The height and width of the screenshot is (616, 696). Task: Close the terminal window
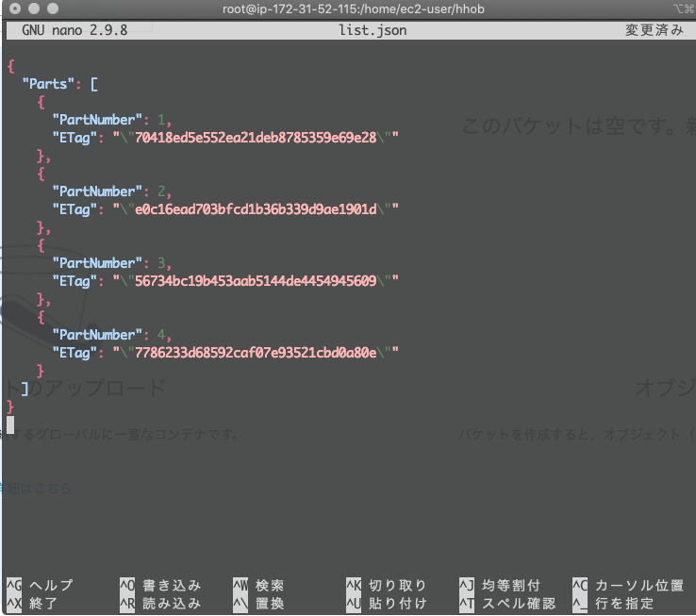(15, 8)
